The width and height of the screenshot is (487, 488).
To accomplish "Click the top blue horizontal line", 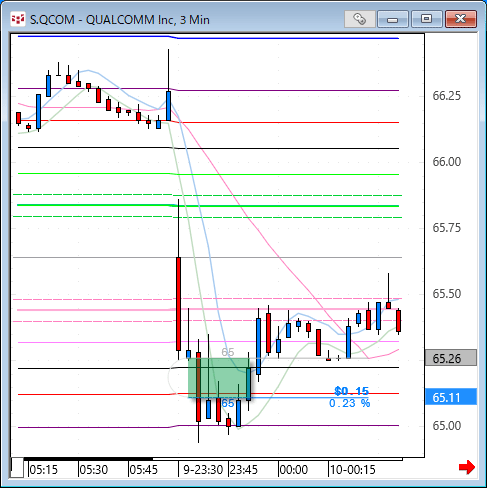I will pyautogui.click(x=208, y=38).
